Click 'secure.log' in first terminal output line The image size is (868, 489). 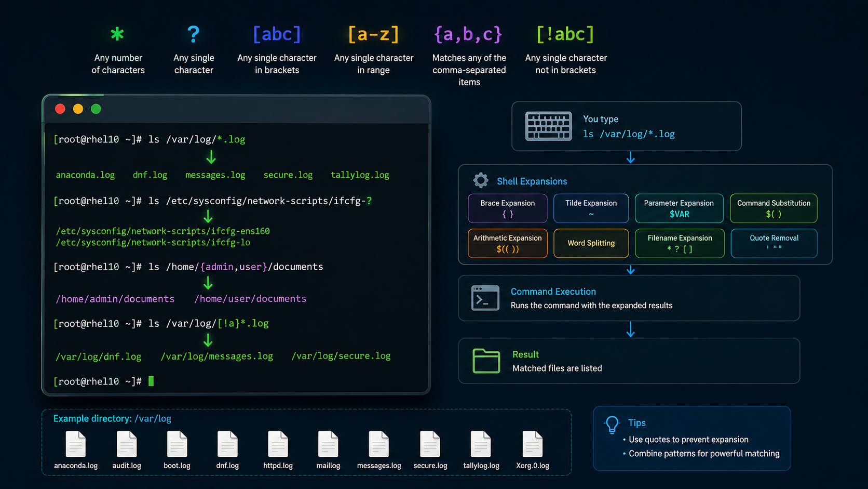click(288, 175)
